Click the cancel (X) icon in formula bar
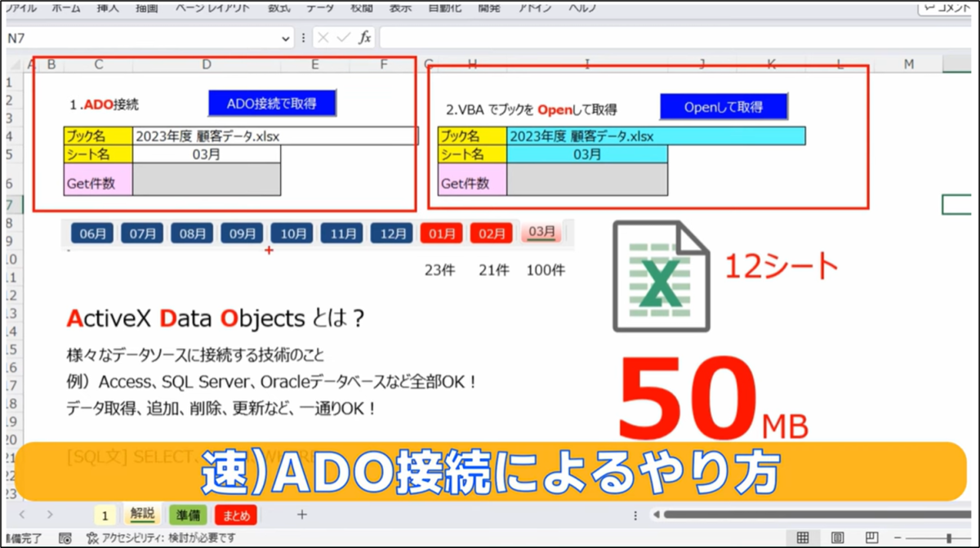This screenshot has height=548, width=980. (x=323, y=38)
